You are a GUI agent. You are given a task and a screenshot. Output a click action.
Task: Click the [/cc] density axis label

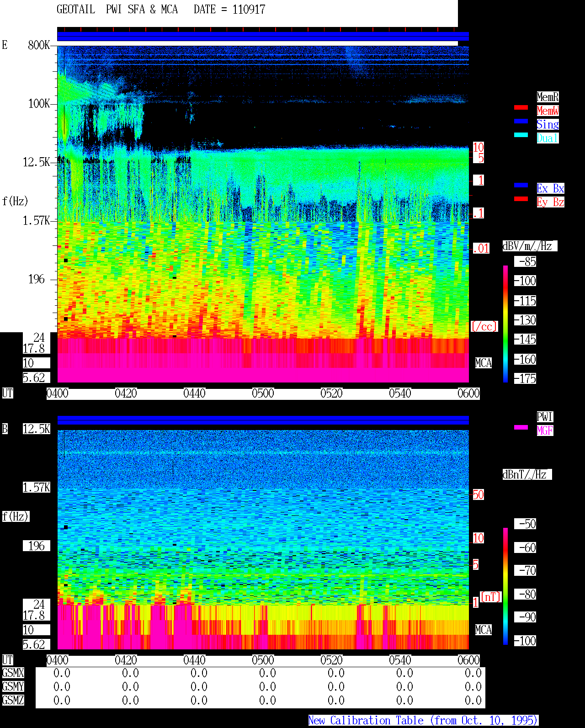click(x=484, y=326)
